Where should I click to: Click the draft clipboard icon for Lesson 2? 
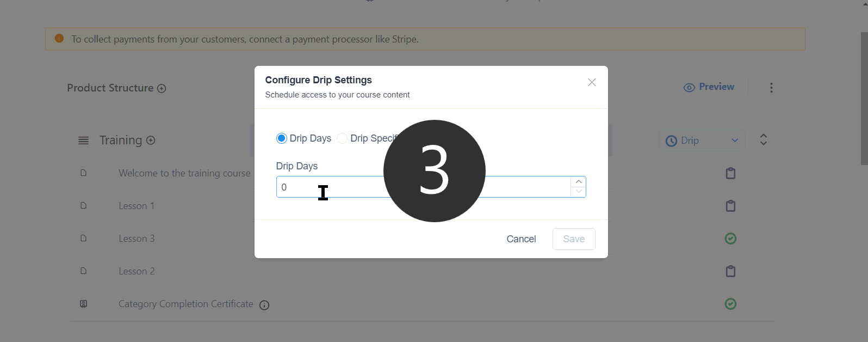click(731, 271)
